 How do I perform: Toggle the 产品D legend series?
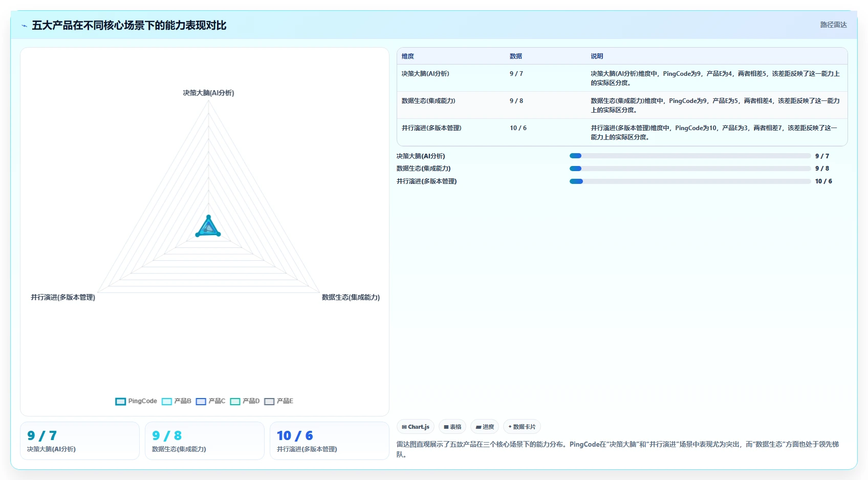coord(245,401)
